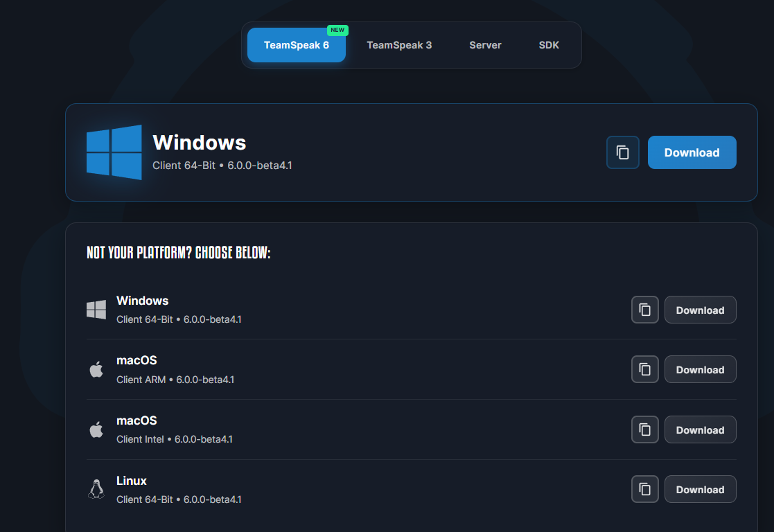Viewport: 774px width, 532px height.
Task: Click macOS title in Intel row
Action: 137,420
